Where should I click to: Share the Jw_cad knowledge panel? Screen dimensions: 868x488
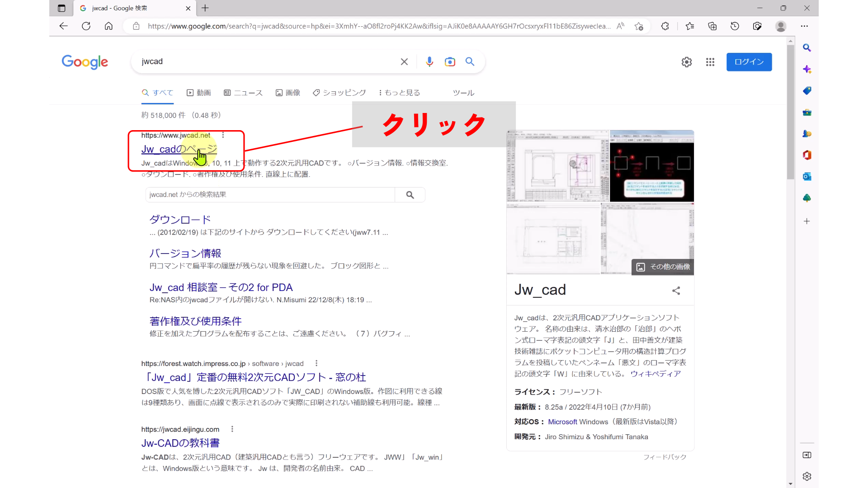(676, 291)
